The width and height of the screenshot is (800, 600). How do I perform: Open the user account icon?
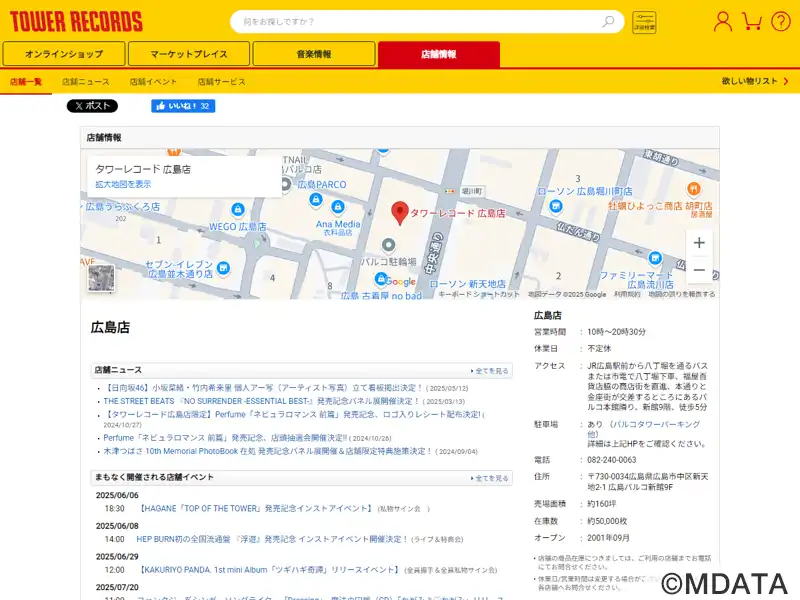pyautogui.click(x=722, y=21)
